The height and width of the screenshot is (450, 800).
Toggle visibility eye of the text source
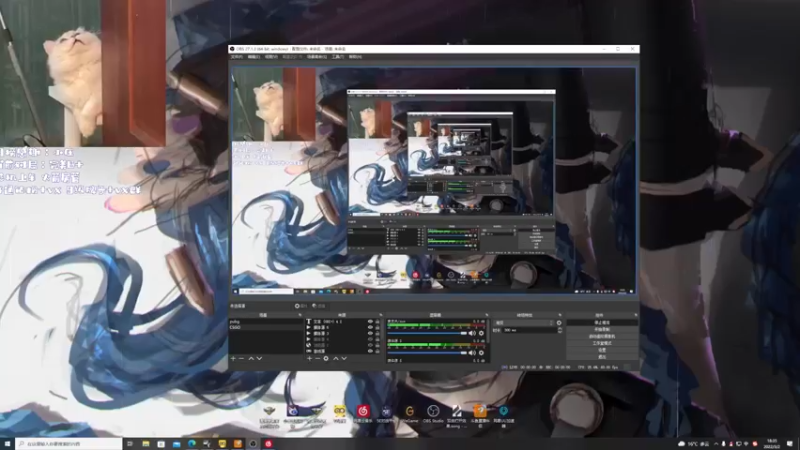point(370,321)
